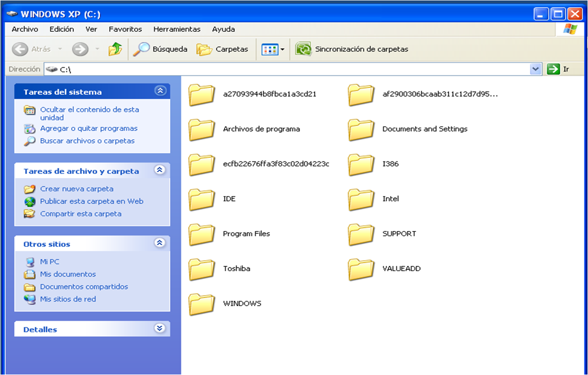The image size is (588, 375).
Task: Open the Búsqueda search tool
Action: point(160,49)
